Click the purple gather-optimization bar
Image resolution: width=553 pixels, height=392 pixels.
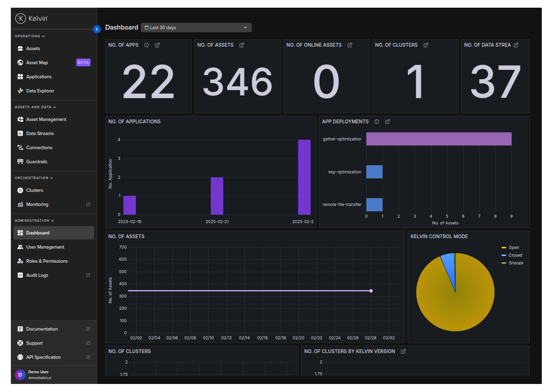[x=439, y=139]
